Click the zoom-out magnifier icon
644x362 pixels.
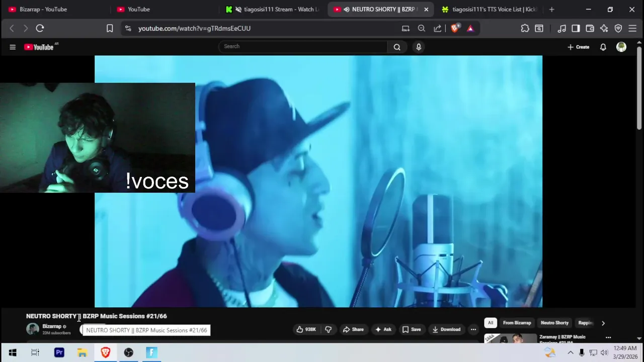[x=422, y=29]
